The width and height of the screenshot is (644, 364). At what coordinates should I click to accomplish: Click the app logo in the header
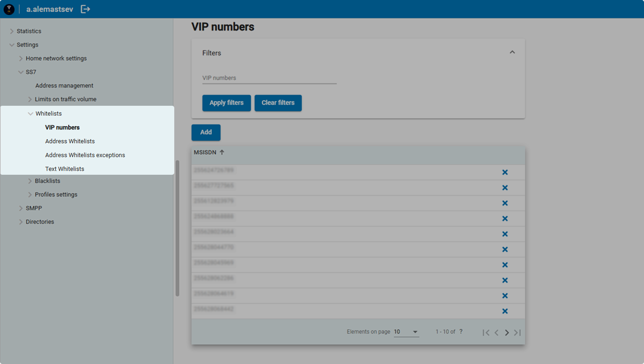point(9,9)
